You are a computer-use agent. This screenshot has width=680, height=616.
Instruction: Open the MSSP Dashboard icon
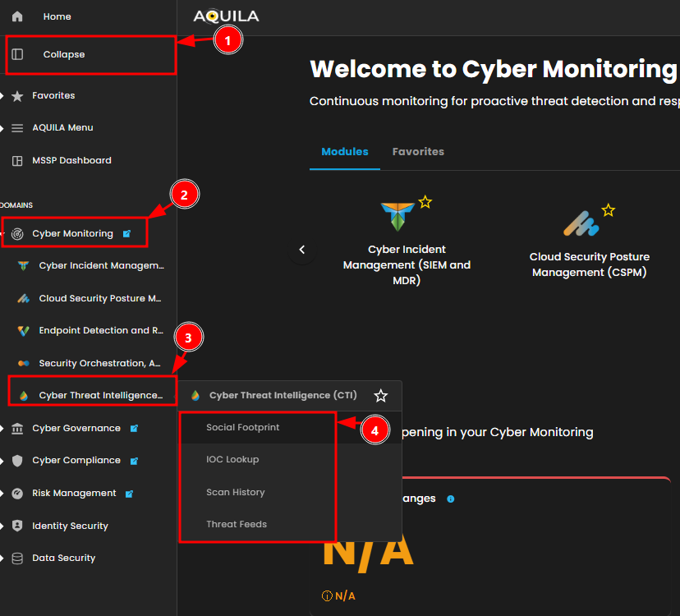point(17,160)
